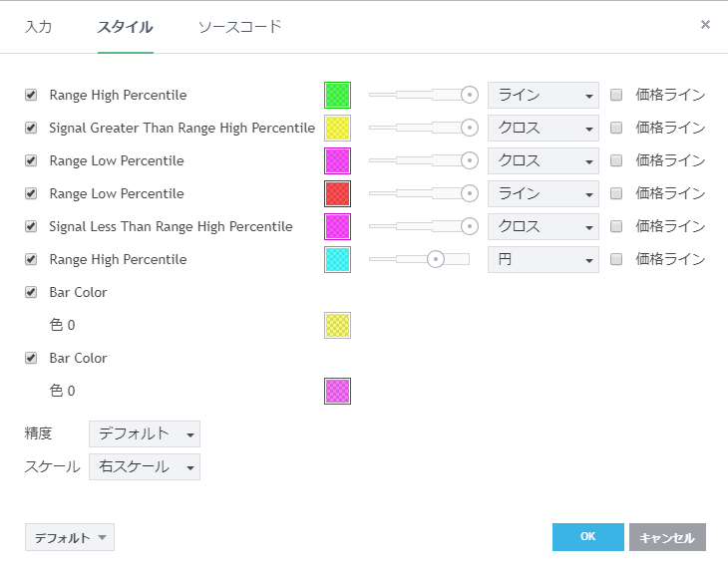This screenshot has height=571, width=728.
Task: Open Signal Less Than Range magenta swatch
Action: tap(337, 226)
